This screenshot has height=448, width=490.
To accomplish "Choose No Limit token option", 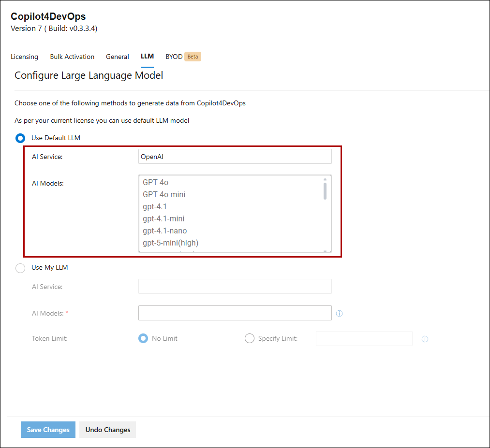I will tap(143, 338).
